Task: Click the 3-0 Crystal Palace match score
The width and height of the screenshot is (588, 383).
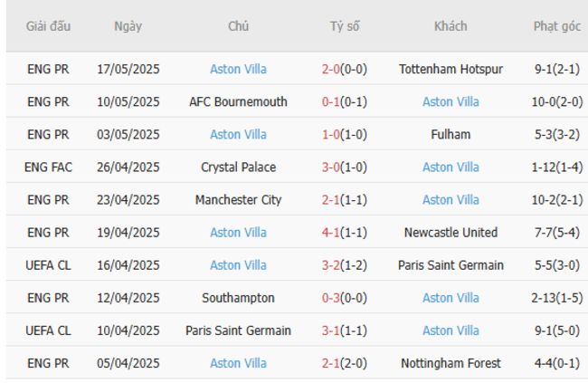Action: [330, 167]
